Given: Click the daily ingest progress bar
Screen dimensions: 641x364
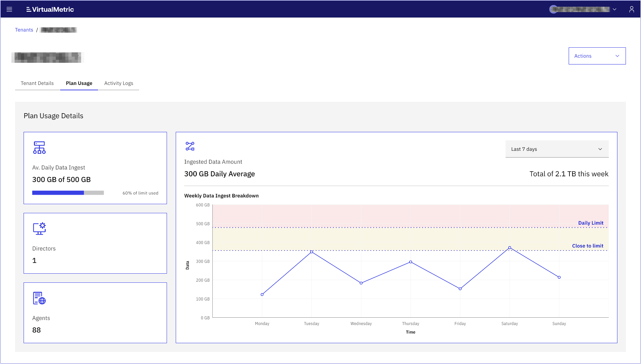Looking at the screenshot, I should 68,192.
